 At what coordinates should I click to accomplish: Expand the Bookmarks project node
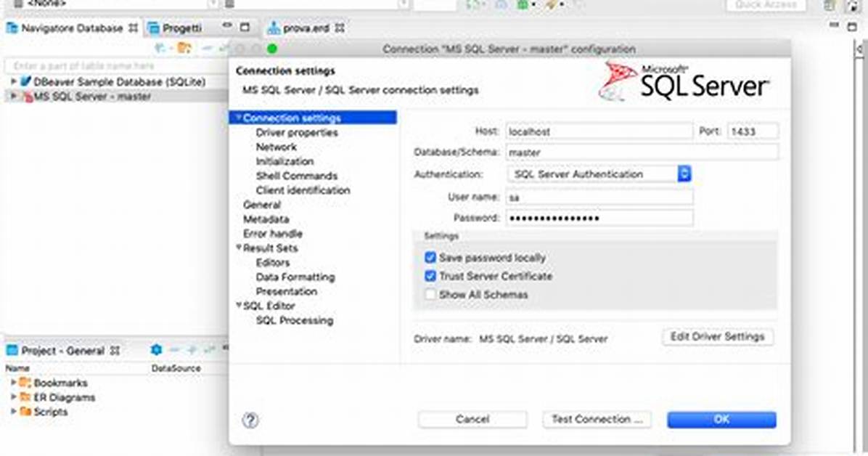(13, 383)
